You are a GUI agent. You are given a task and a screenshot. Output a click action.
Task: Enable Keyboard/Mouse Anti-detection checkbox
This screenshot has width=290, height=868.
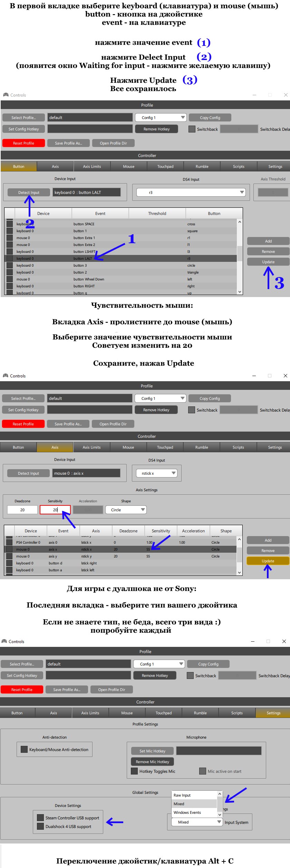pos(24,749)
